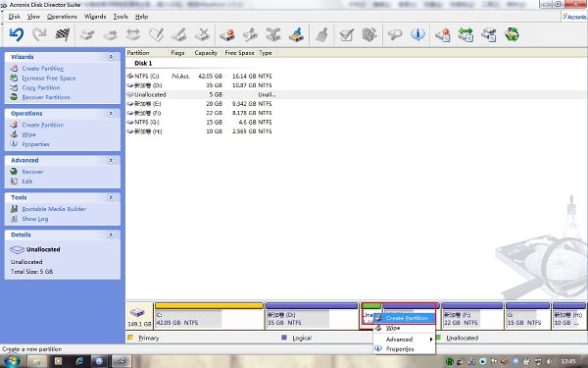Click the Format partition toolbar icon

coord(179,35)
